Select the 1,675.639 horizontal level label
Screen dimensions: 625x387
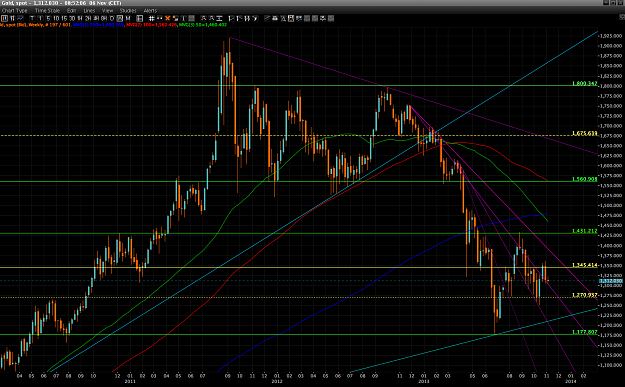pos(585,133)
